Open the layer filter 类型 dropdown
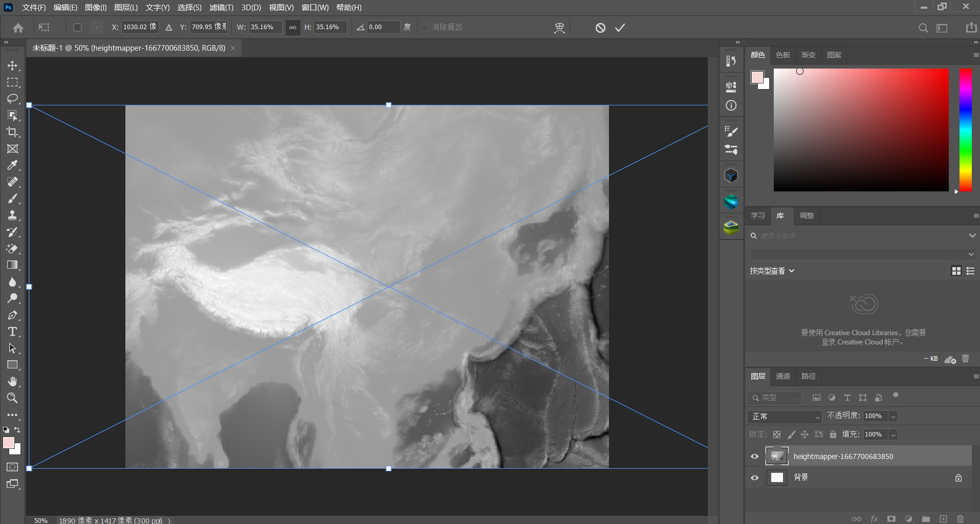The image size is (980, 524). (775, 398)
